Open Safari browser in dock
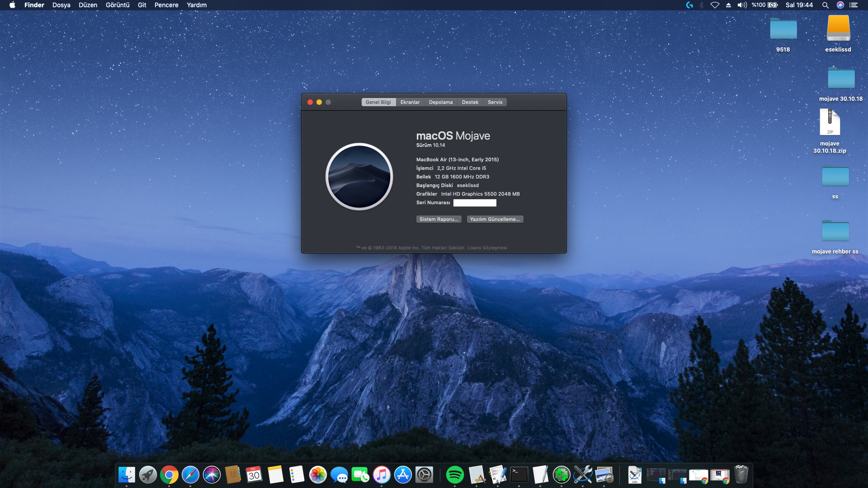Image resolution: width=868 pixels, height=488 pixels. [x=190, y=475]
